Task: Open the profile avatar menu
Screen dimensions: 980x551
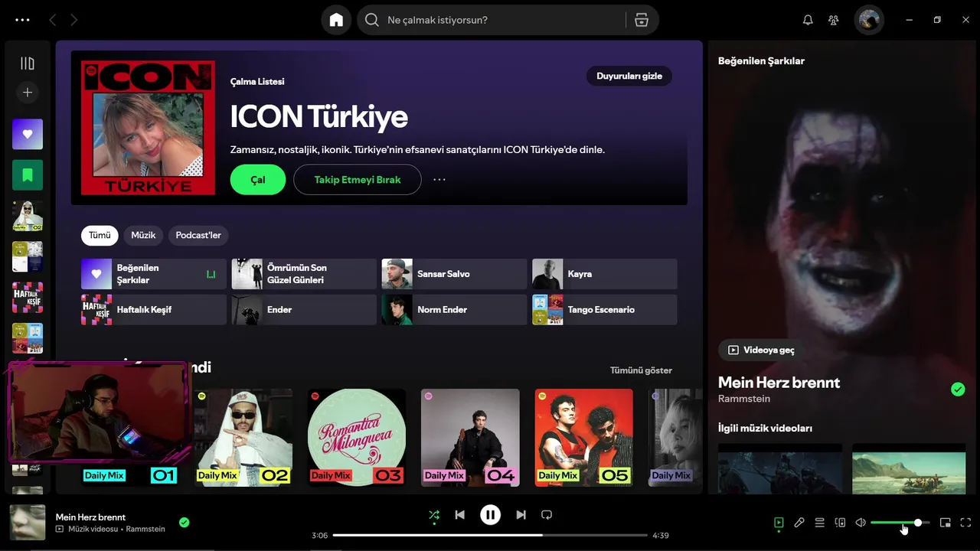Action: [x=869, y=20]
